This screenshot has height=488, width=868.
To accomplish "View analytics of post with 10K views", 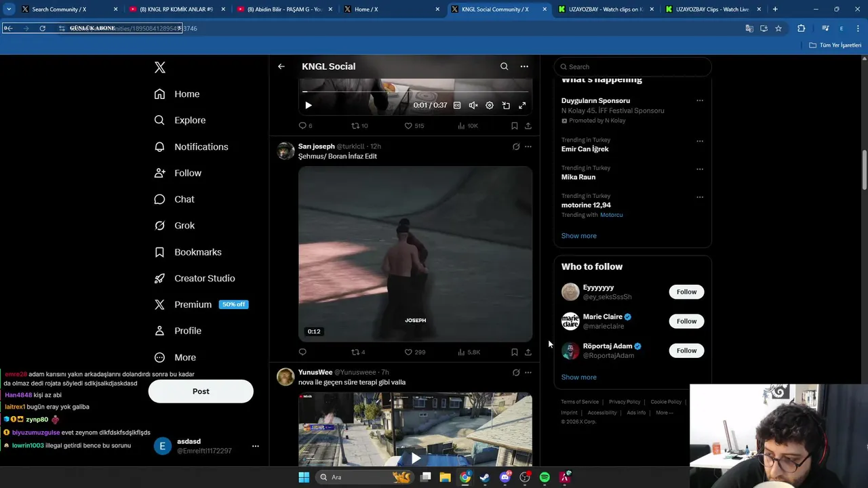I will [468, 125].
